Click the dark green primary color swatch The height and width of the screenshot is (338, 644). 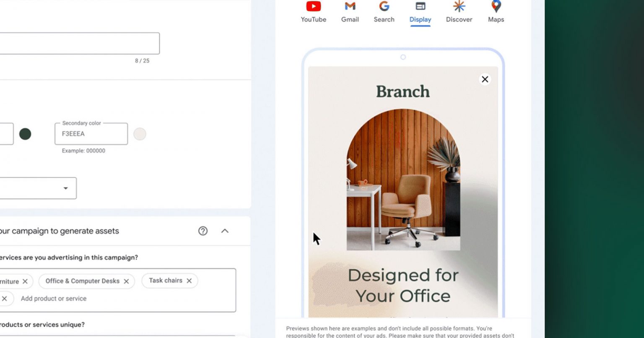click(25, 134)
